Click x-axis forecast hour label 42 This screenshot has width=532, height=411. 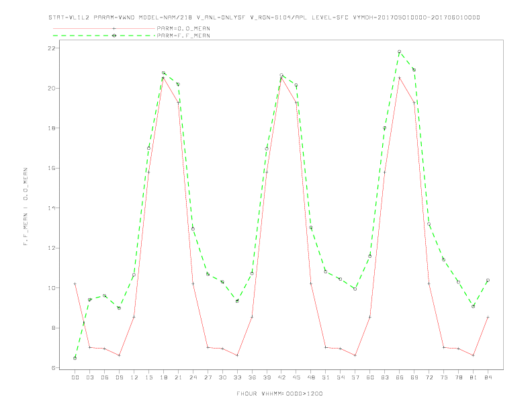[281, 377]
